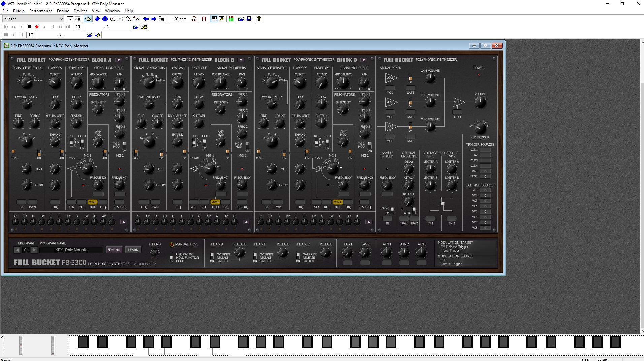Open the Performance menu
The width and height of the screenshot is (644, 361).
40,11
